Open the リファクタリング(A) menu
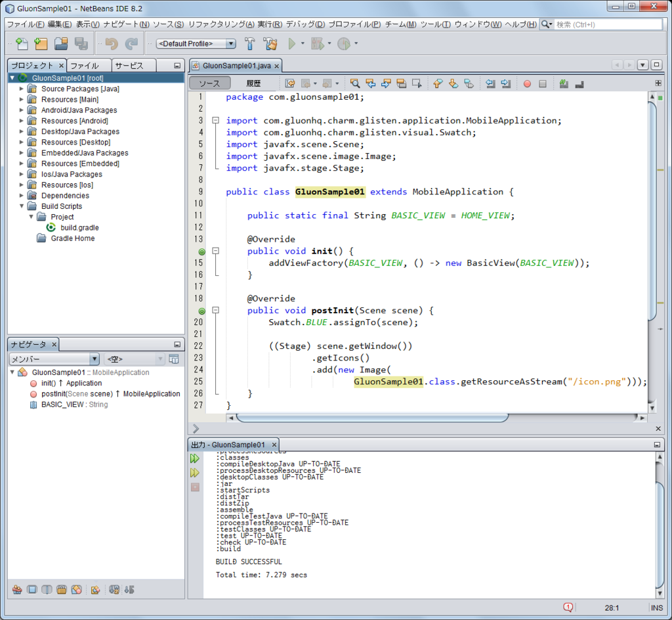Screen dimensions: 672x620 tap(221, 24)
